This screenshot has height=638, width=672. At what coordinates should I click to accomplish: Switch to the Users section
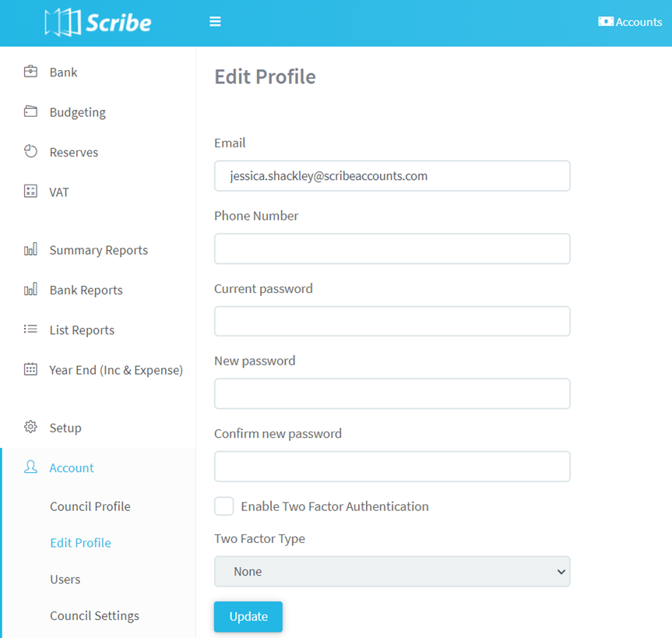(65, 579)
